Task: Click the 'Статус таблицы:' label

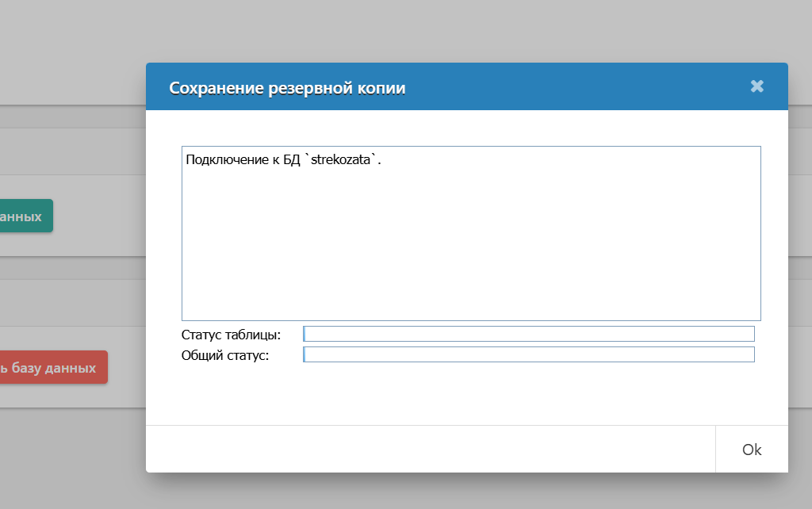Action: (231, 335)
